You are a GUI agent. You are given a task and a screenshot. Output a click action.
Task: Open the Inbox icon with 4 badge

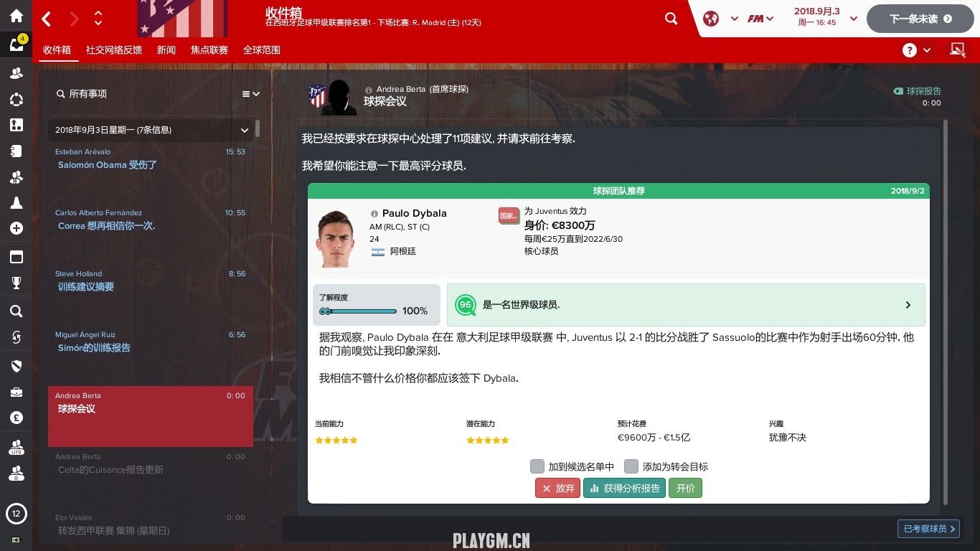pyautogui.click(x=16, y=44)
